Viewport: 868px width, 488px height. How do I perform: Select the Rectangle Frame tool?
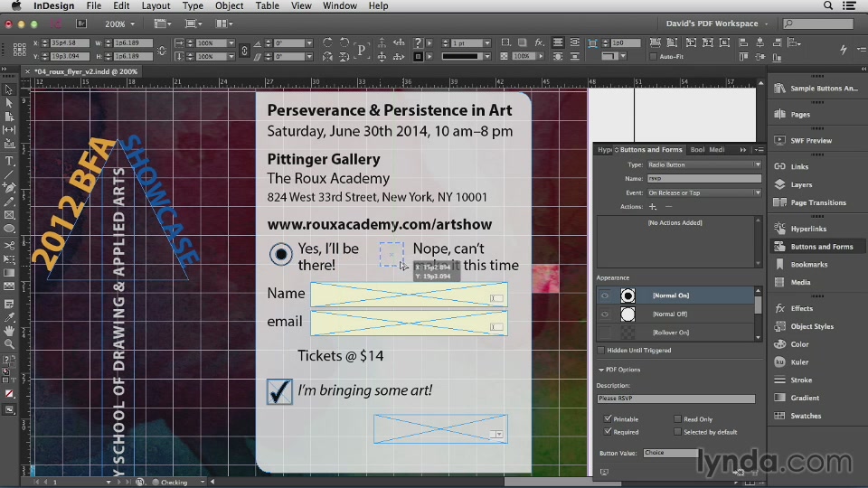[9, 215]
